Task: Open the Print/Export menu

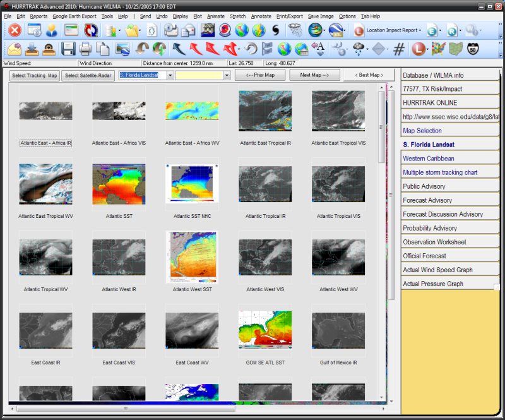Action: [x=290, y=16]
